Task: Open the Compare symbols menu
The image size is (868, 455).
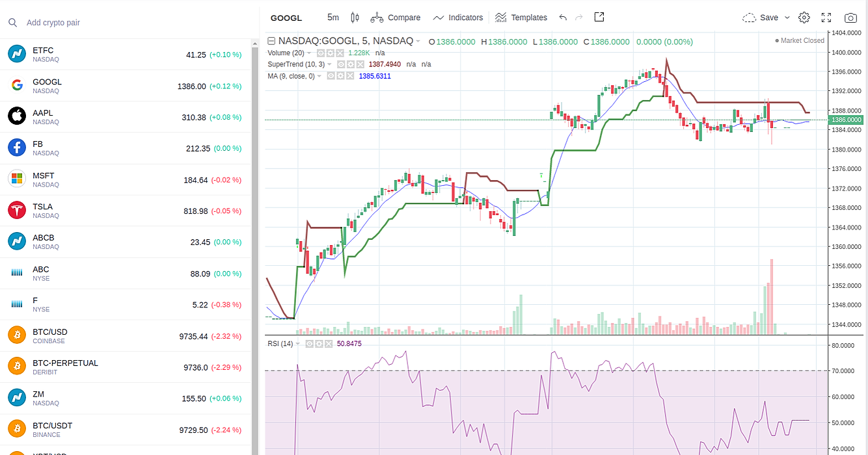Action: coord(396,18)
